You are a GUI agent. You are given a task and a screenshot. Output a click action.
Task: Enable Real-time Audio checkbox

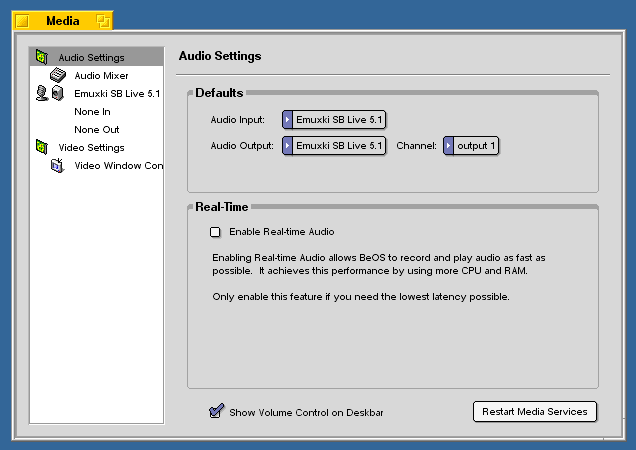coord(215,232)
